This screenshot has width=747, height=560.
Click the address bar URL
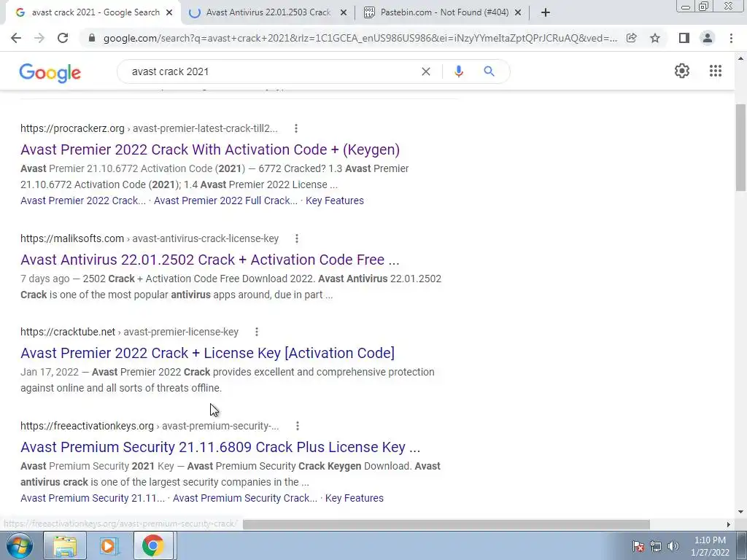360,38
